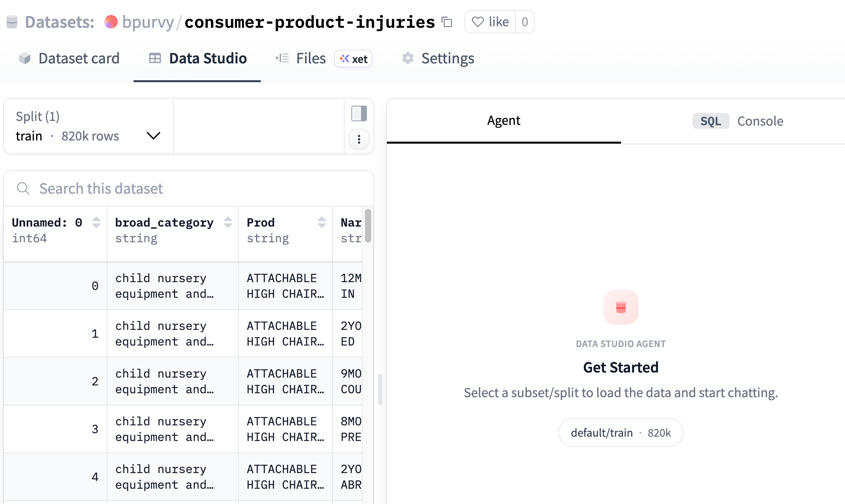Click the Prod cell in row 4
The width and height of the screenshot is (845, 504).
point(285,477)
